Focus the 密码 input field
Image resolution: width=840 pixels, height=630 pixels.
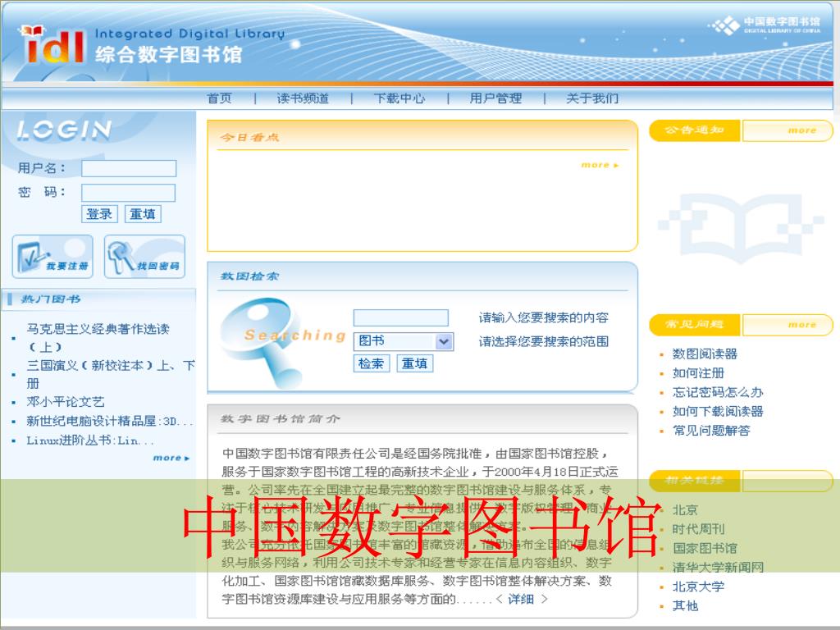tap(128, 193)
